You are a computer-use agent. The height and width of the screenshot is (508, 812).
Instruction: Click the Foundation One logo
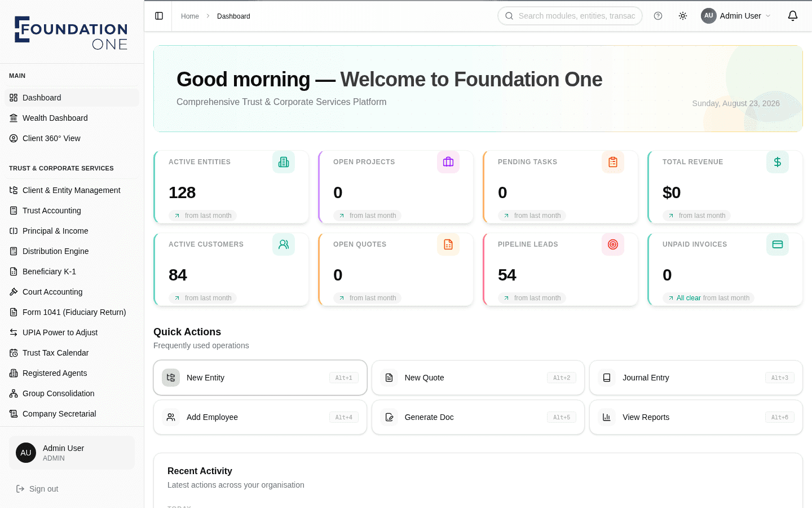pos(71,33)
